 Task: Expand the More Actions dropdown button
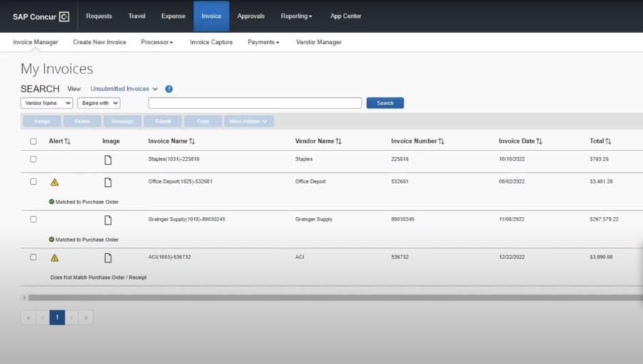pos(249,121)
